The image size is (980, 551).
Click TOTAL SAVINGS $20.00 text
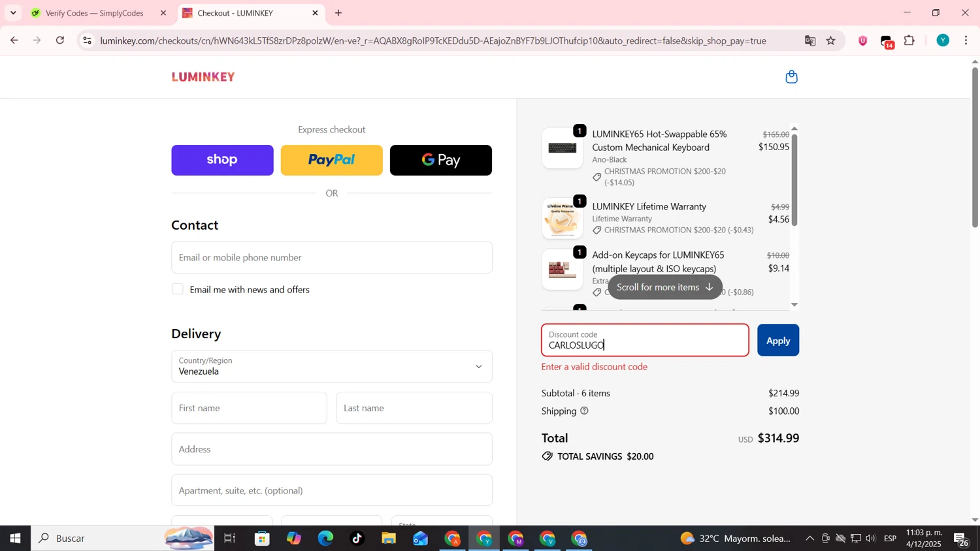[606, 456]
